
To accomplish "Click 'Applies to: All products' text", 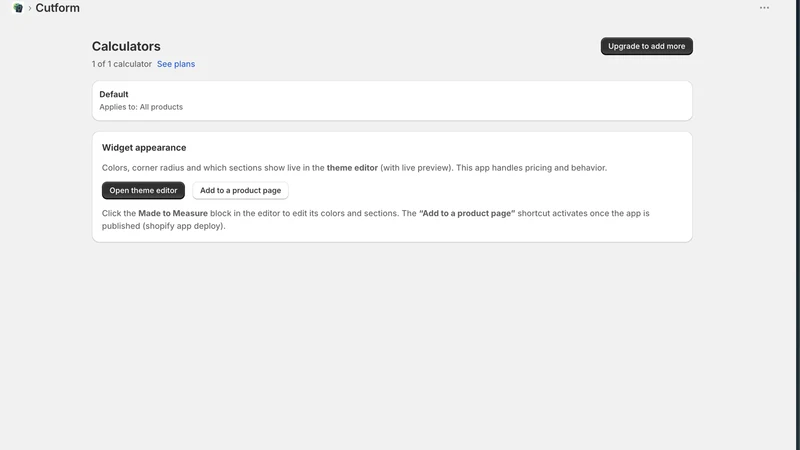I will coord(141,107).
